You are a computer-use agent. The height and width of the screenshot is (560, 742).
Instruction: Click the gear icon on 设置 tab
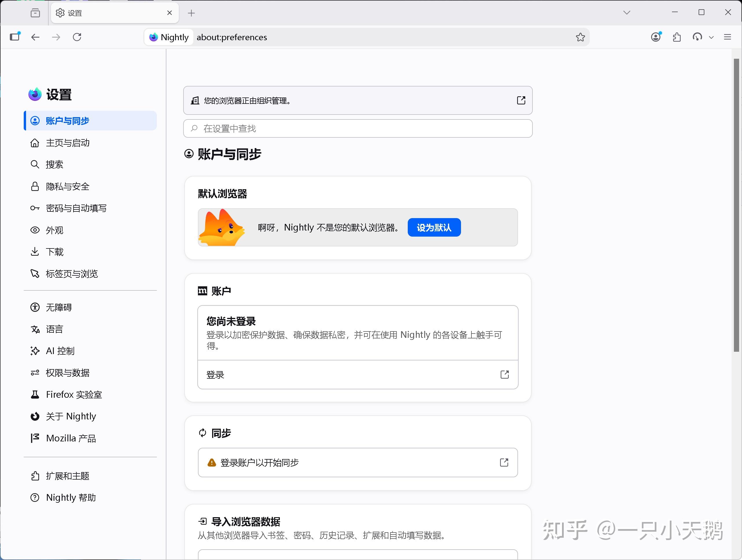pyautogui.click(x=60, y=13)
